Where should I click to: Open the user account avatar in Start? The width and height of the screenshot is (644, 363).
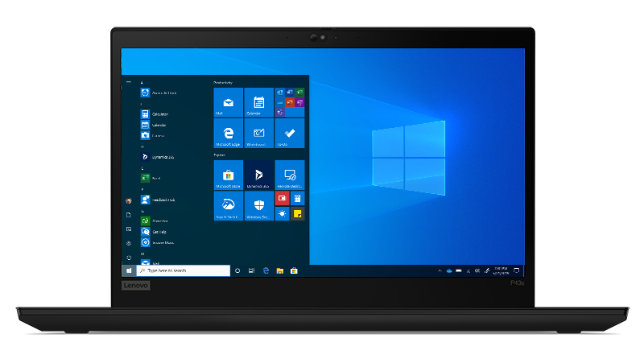point(129,200)
